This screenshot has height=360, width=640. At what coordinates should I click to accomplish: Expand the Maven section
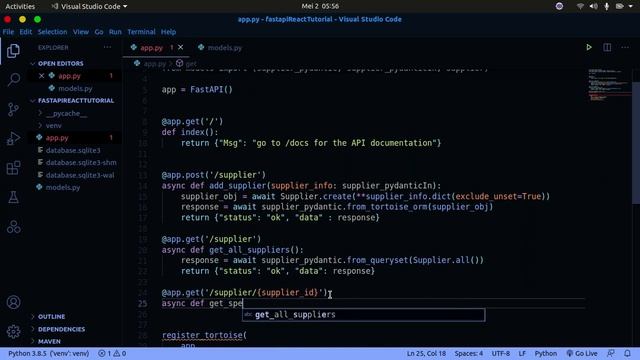click(49, 341)
